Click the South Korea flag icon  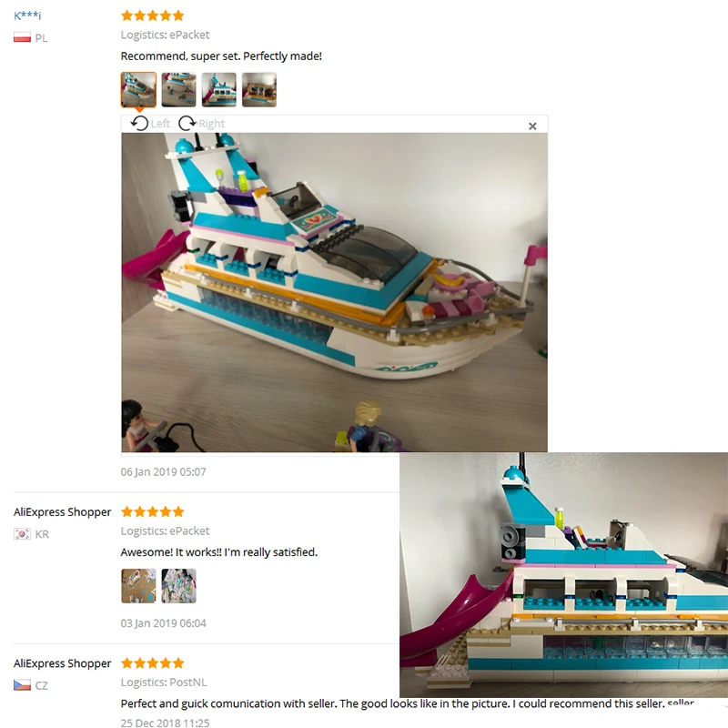click(22, 534)
